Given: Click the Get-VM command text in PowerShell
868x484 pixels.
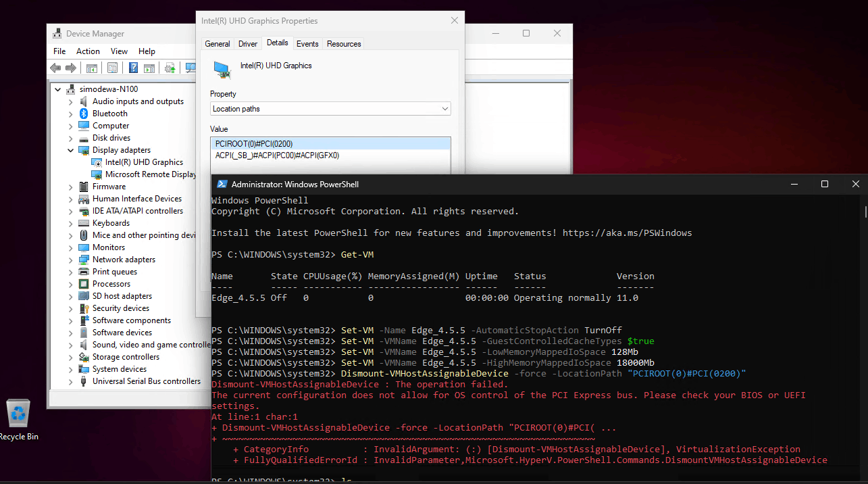Looking at the screenshot, I should tap(357, 255).
